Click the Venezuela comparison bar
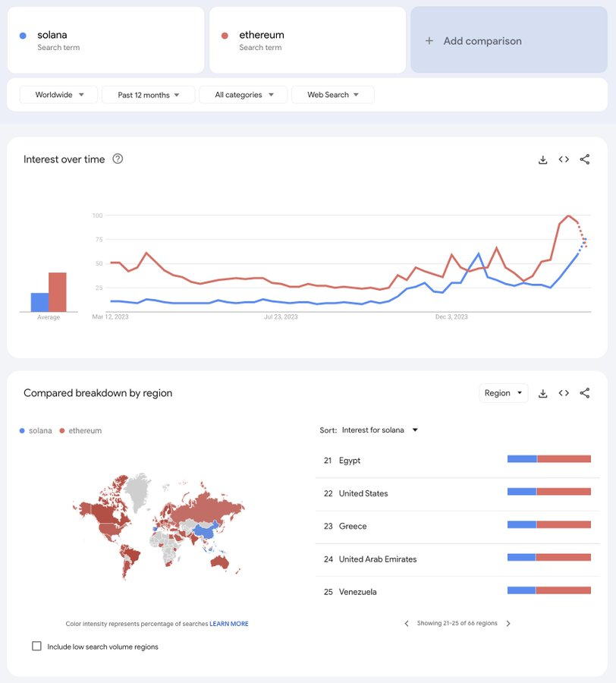 (x=549, y=590)
